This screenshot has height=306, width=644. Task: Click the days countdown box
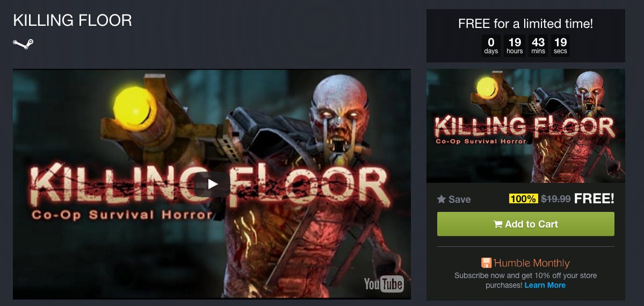pyautogui.click(x=491, y=45)
